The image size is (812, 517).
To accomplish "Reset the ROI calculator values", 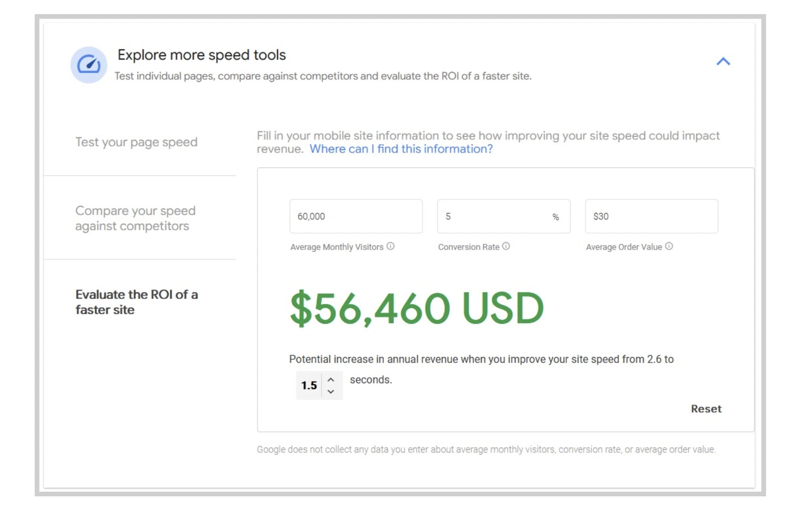I will tap(706, 409).
